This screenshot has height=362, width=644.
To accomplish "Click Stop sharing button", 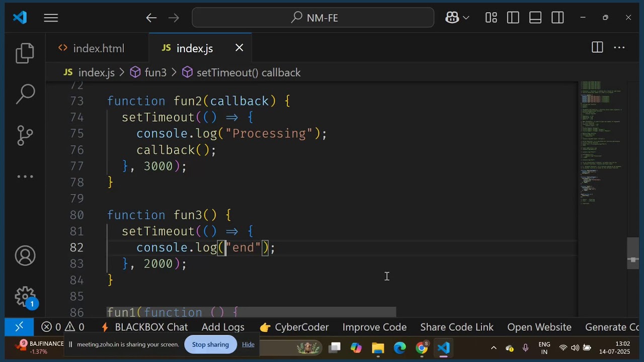I will [210, 344].
